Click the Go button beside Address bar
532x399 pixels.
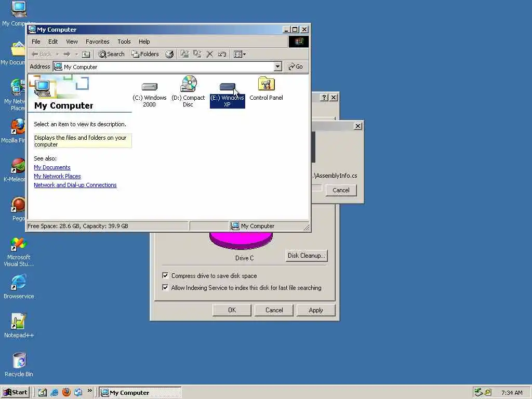pos(296,66)
